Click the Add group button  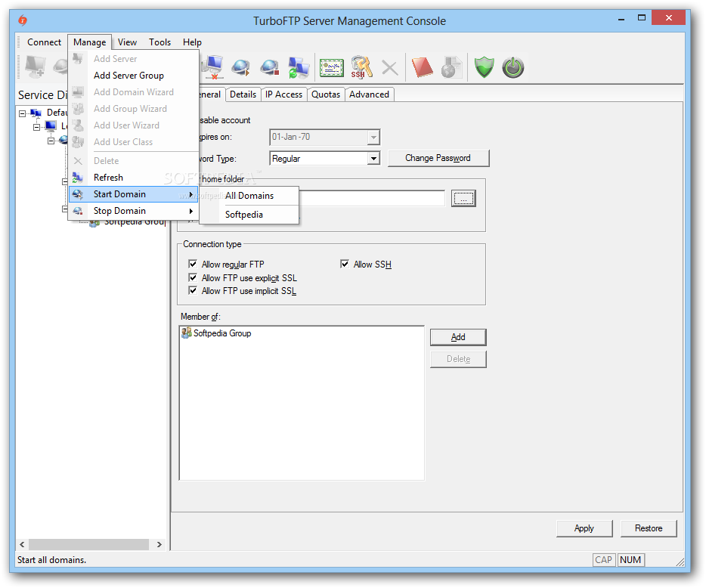[x=458, y=337]
